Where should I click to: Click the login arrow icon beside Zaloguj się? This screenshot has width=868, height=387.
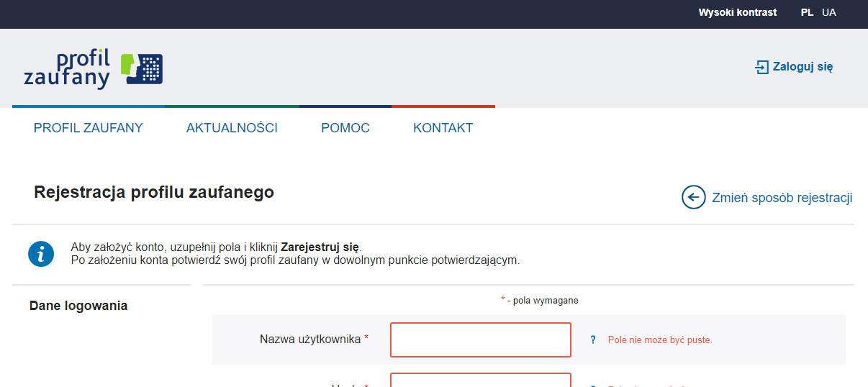pos(761,67)
